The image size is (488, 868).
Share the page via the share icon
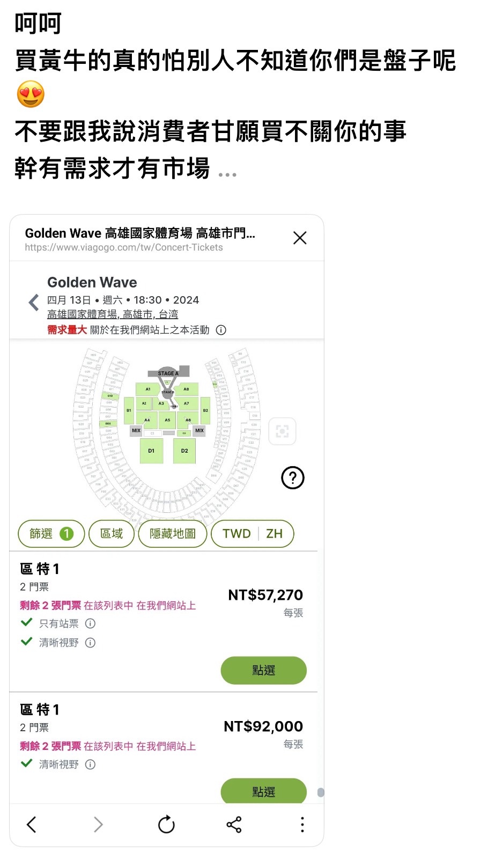pyautogui.click(x=234, y=824)
